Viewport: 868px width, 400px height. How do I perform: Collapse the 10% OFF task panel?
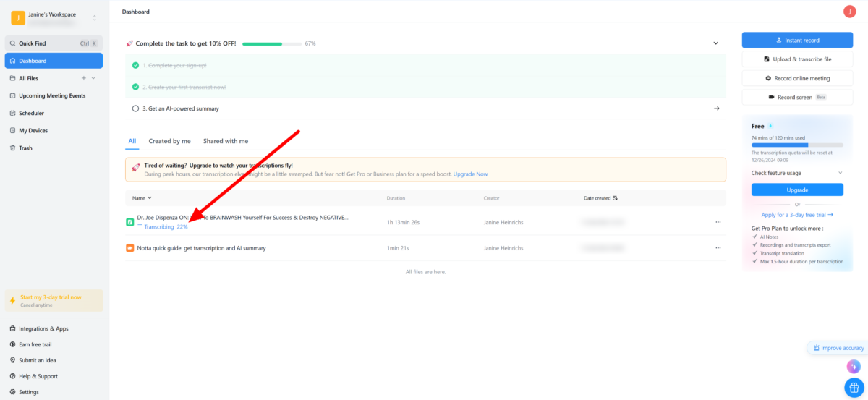pos(716,43)
